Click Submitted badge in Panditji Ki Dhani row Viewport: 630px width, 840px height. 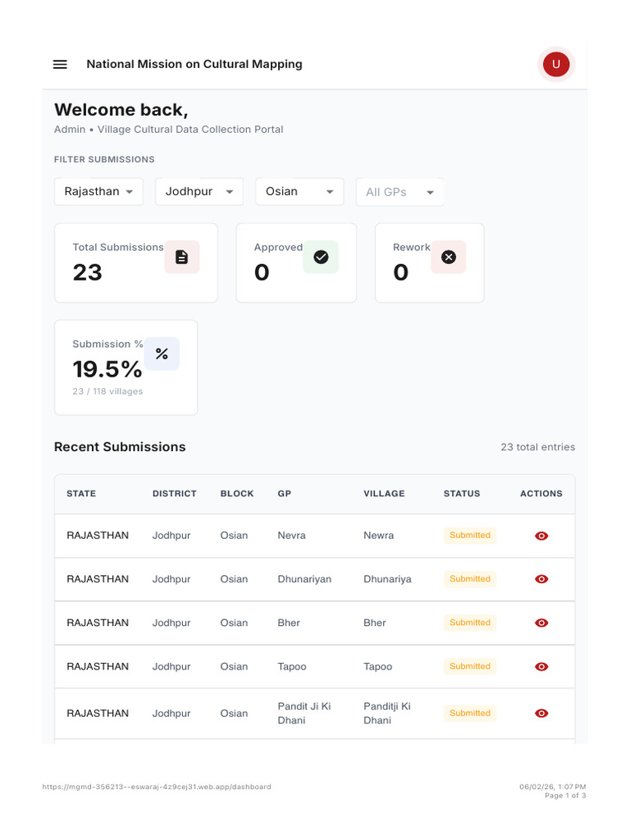[x=470, y=713]
